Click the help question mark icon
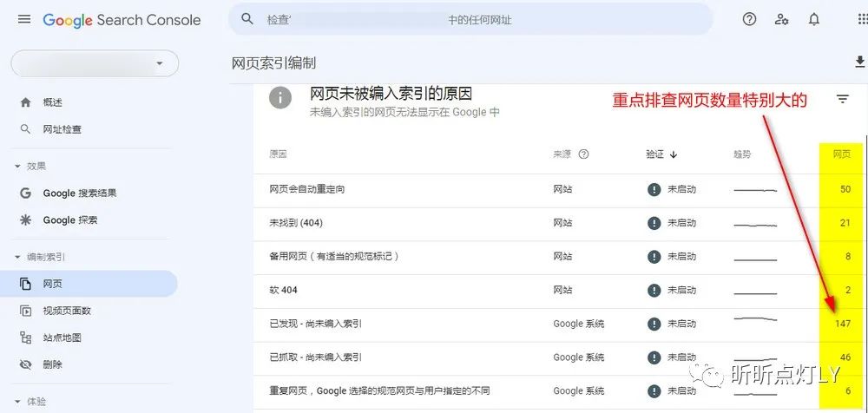Image resolution: width=868 pixels, height=413 pixels. click(749, 19)
